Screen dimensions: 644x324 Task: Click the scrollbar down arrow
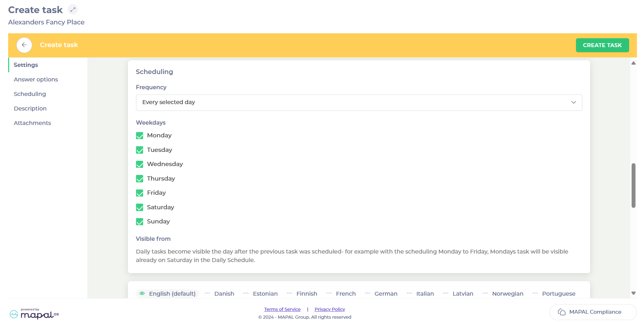click(633, 293)
